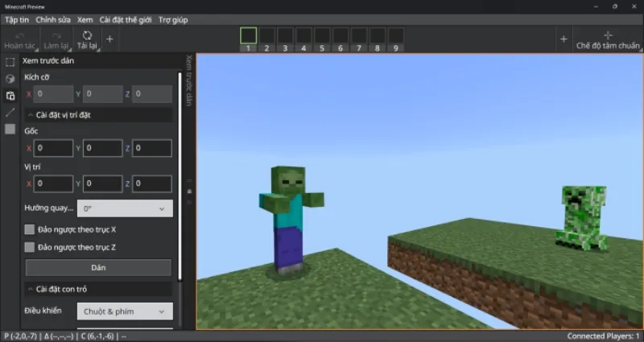Open the Chỉnh sửa menu
The image size is (644, 342).
53,19
